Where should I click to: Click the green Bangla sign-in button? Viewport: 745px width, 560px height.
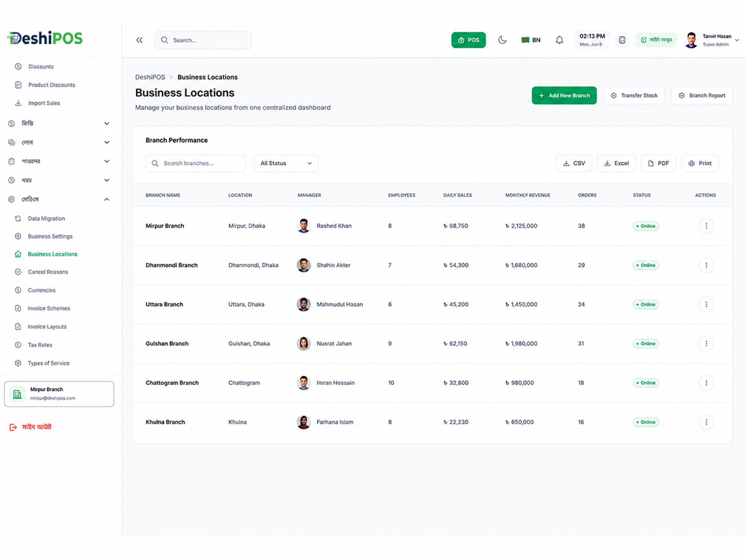pos(656,40)
